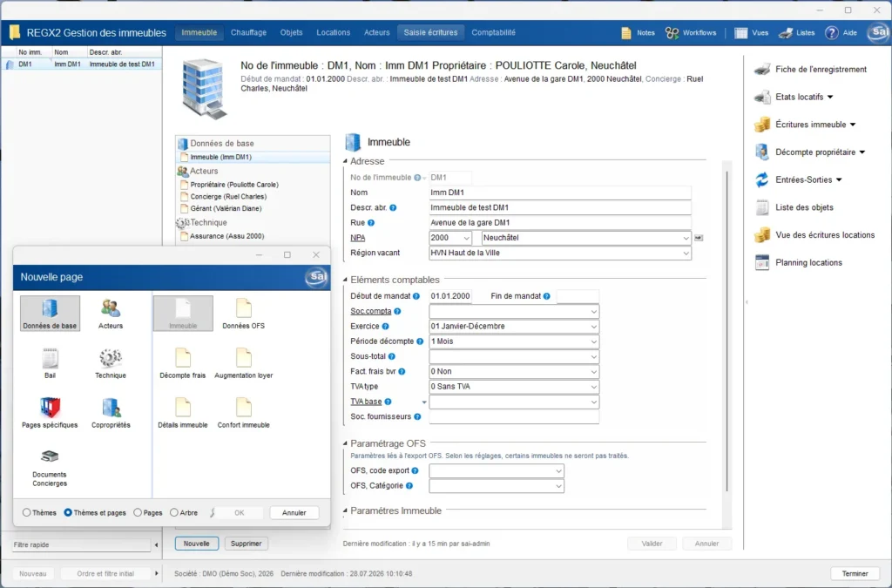The width and height of the screenshot is (892, 588).
Task: Open the Saisie écritures menu
Action: (x=430, y=32)
